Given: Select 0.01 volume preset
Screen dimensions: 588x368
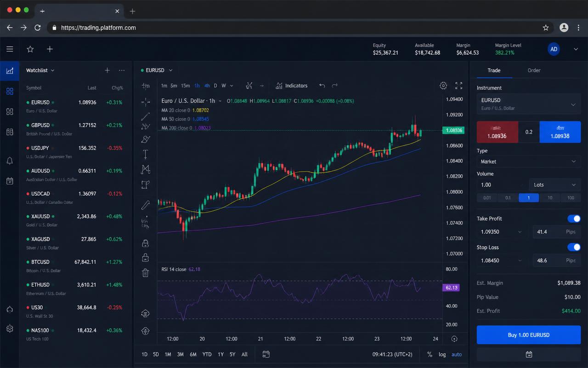Looking at the screenshot, I should (x=487, y=198).
